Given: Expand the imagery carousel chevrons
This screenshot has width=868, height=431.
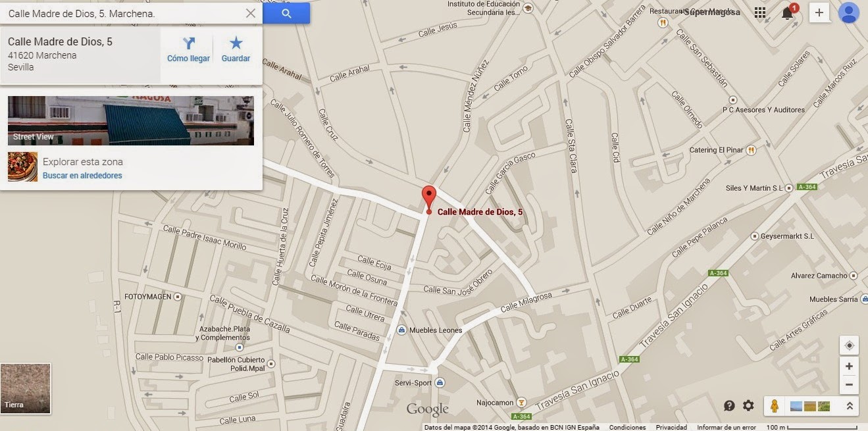Looking at the screenshot, I should point(849,406).
